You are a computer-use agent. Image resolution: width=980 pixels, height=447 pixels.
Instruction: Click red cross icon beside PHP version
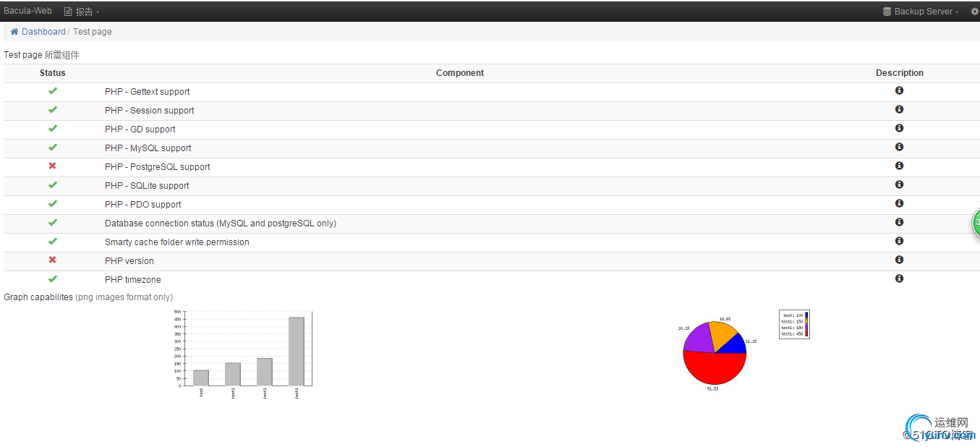52,260
